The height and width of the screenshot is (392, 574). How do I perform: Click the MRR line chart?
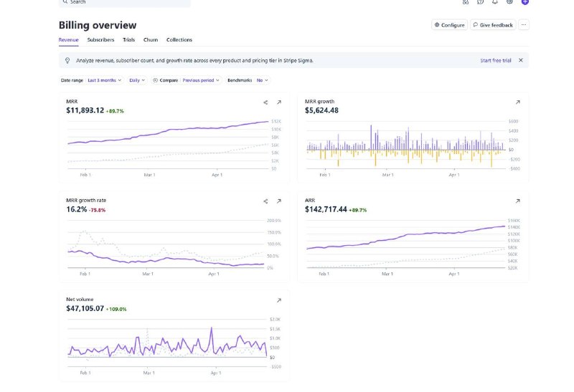point(169,145)
